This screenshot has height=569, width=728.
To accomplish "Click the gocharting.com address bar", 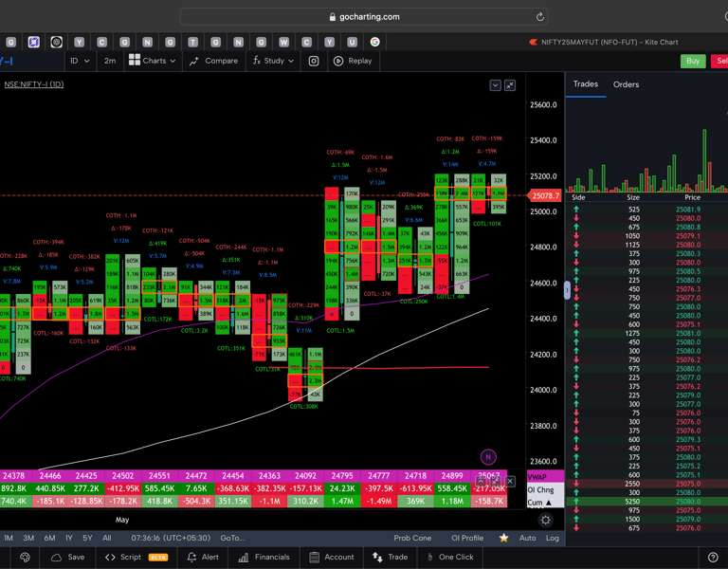I will [x=364, y=17].
